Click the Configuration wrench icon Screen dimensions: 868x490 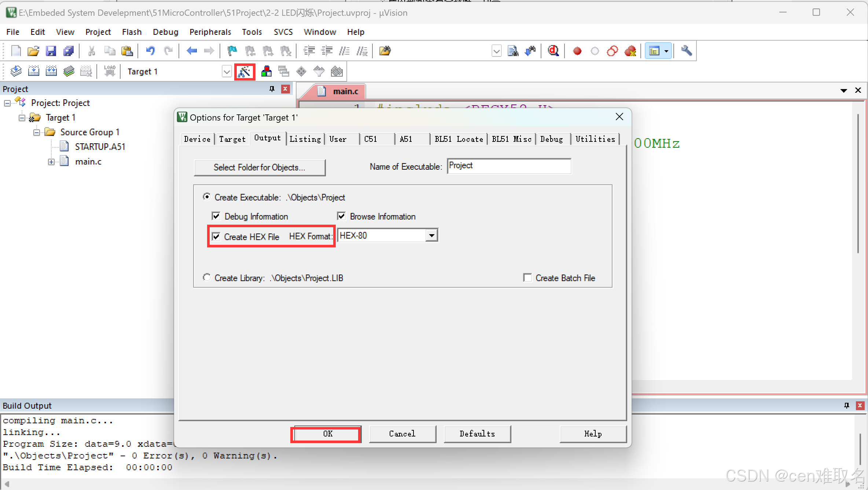pyautogui.click(x=686, y=51)
